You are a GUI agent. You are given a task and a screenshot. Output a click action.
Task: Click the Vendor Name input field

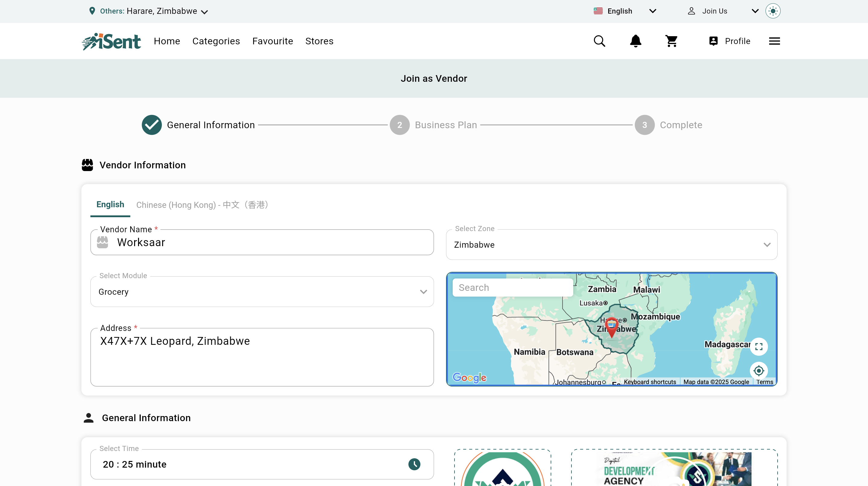pyautogui.click(x=269, y=243)
